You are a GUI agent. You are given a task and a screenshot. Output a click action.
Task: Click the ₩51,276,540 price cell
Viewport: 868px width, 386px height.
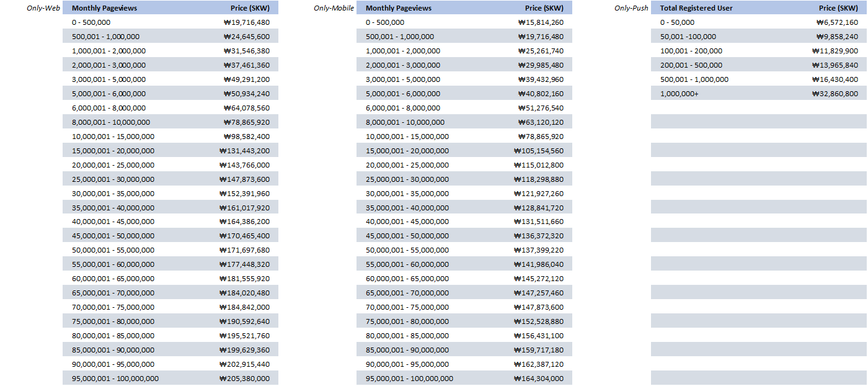(541, 108)
